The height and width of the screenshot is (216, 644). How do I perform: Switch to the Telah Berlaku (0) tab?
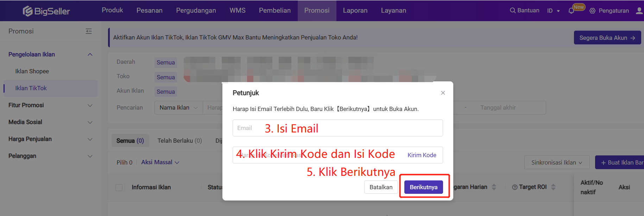(180, 141)
